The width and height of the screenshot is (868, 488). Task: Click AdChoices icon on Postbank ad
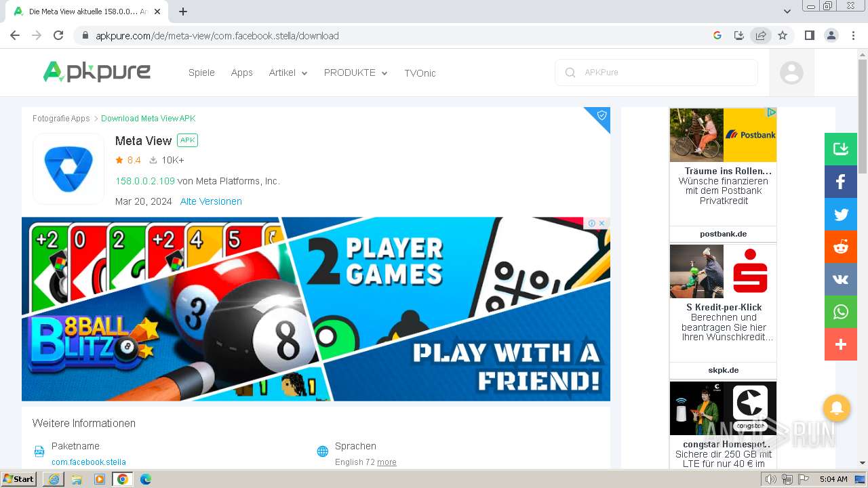(x=771, y=113)
